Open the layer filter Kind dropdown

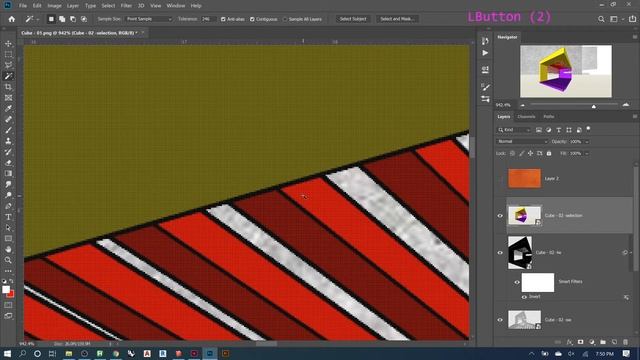[514, 130]
